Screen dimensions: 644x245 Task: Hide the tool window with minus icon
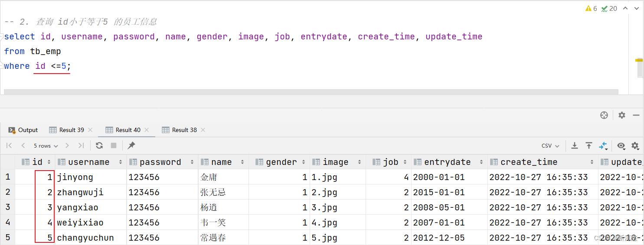coord(636,115)
